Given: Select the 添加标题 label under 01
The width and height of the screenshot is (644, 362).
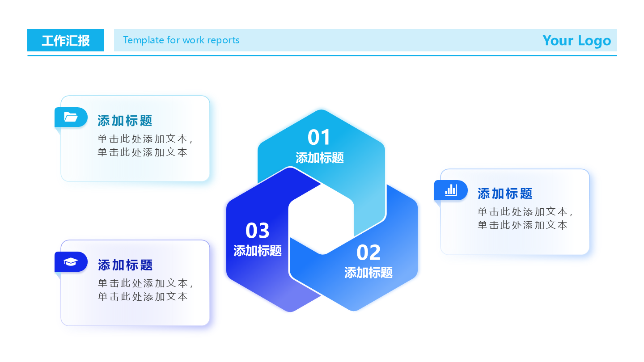Looking at the screenshot, I should tap(319, 158).
